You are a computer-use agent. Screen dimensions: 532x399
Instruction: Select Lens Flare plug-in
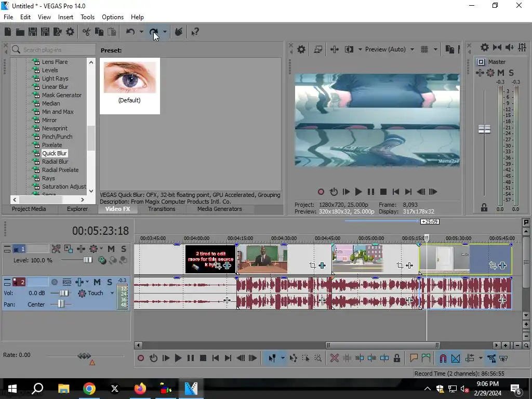click(x=55, y=62)
